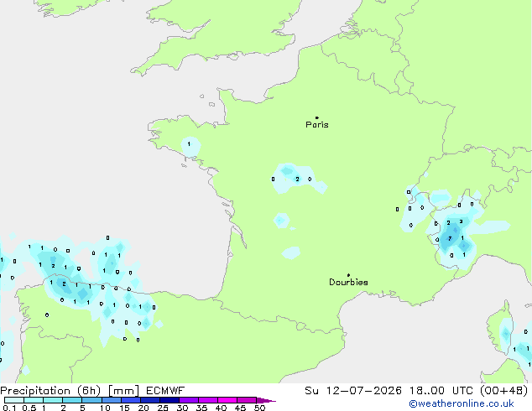Click the legend value label 25
Image resolution: width=532 pixels, height=411 pixels.
coord(163,408)
